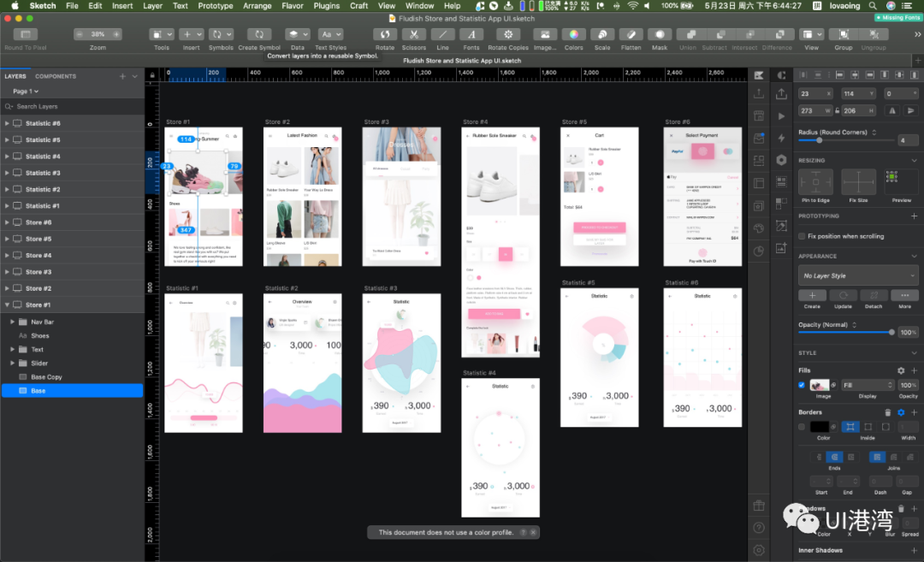Toggle Pin to Edge resizing control
This screenshot has height=562, width=924.
[x=815, y=182]
